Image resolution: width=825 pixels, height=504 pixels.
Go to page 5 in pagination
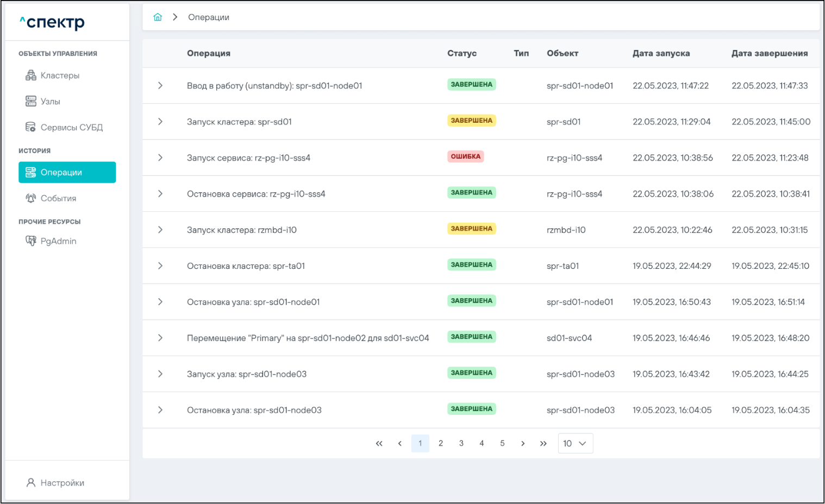coord(502,444)
